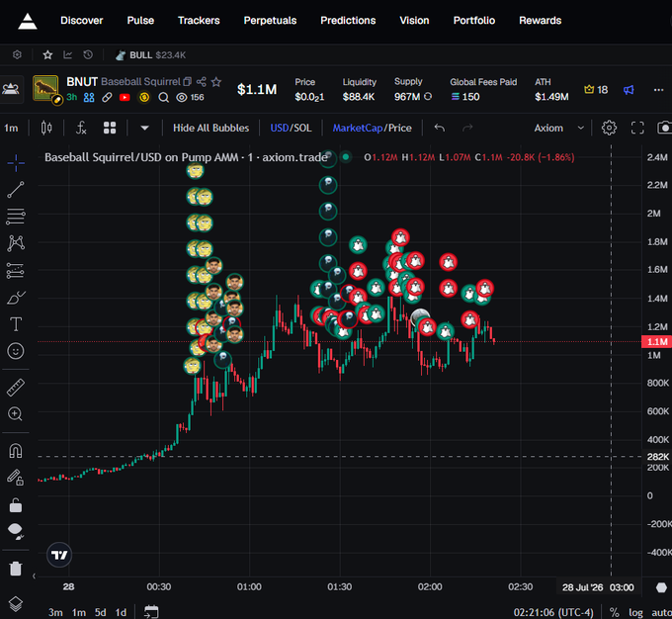Image resolution: width=672 pixels, height=619 pixels.
Task: Toggle magnet mode
Action: click(x=16, y=451)
